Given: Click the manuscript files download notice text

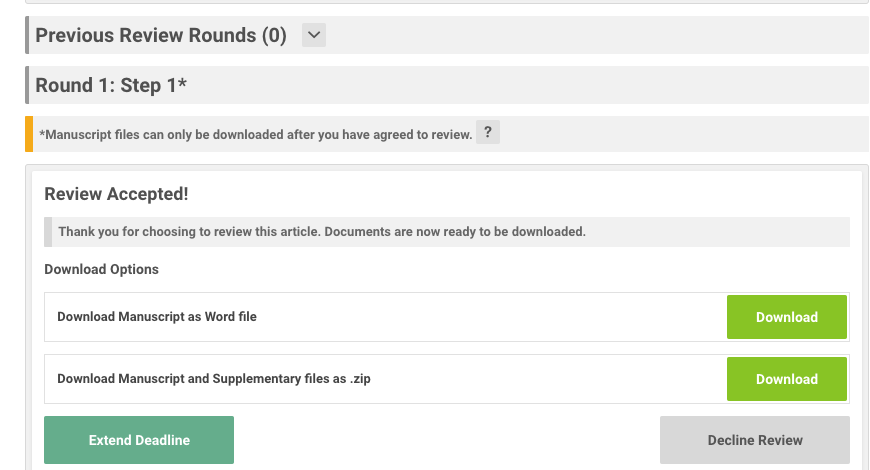Looking at the screenshot, I should 255,134.
